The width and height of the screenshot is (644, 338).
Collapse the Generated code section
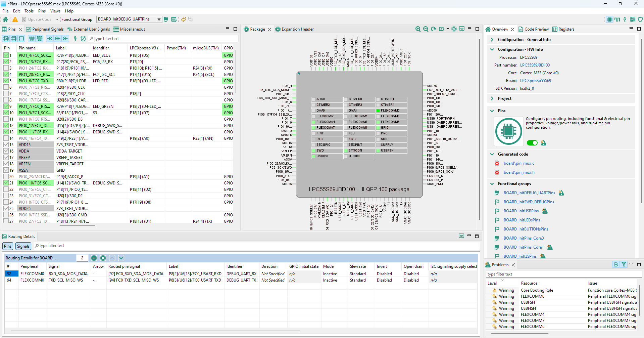point(492,154)
